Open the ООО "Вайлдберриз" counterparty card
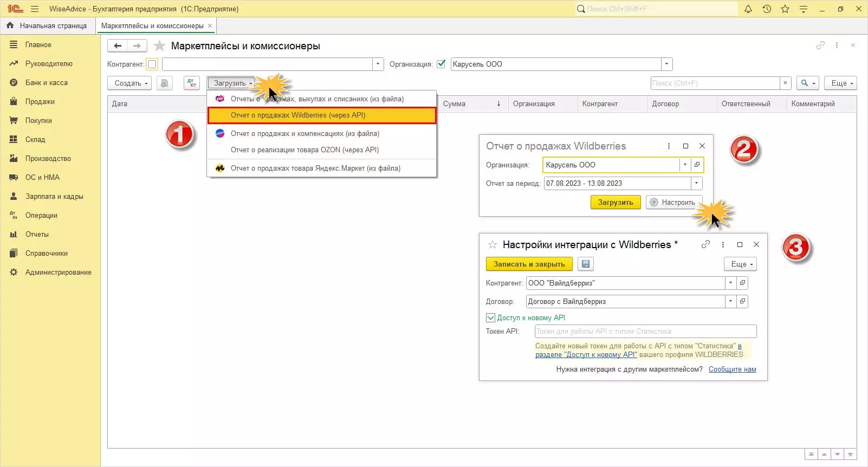Screen dimensions: 868x467 coord(742,283)
